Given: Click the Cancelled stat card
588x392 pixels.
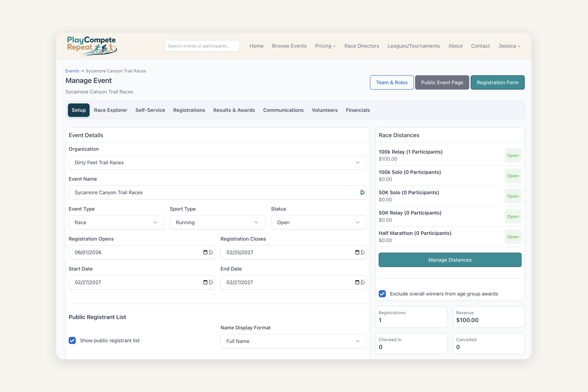Looking at the screenshot, I should [488, 344].
